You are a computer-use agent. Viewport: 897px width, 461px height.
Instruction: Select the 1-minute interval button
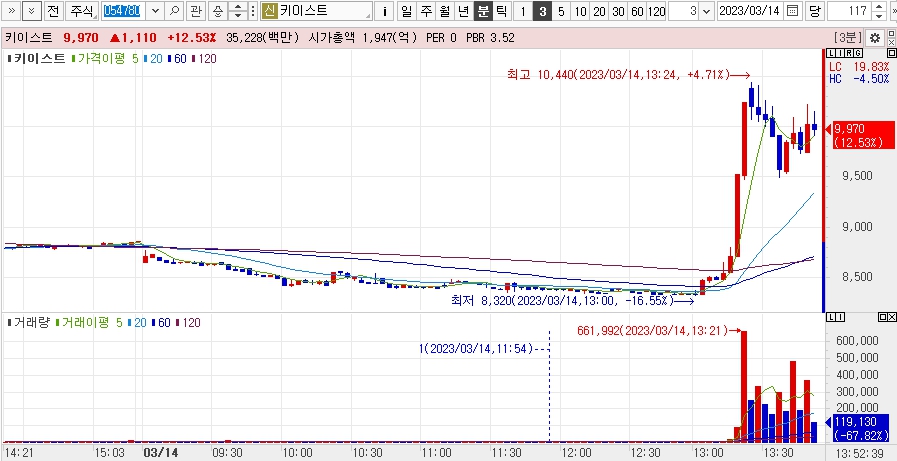[x=523, y=10]
